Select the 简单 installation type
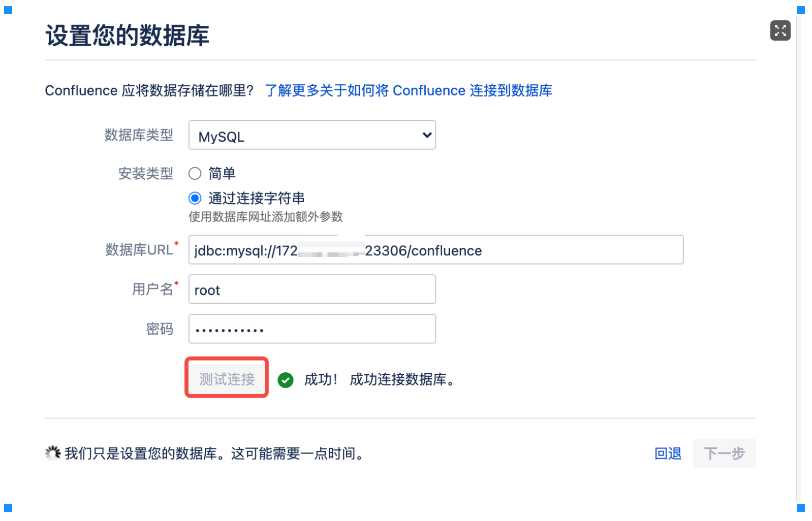This screenshot has height=521, width=812. (x=195, y=173)
